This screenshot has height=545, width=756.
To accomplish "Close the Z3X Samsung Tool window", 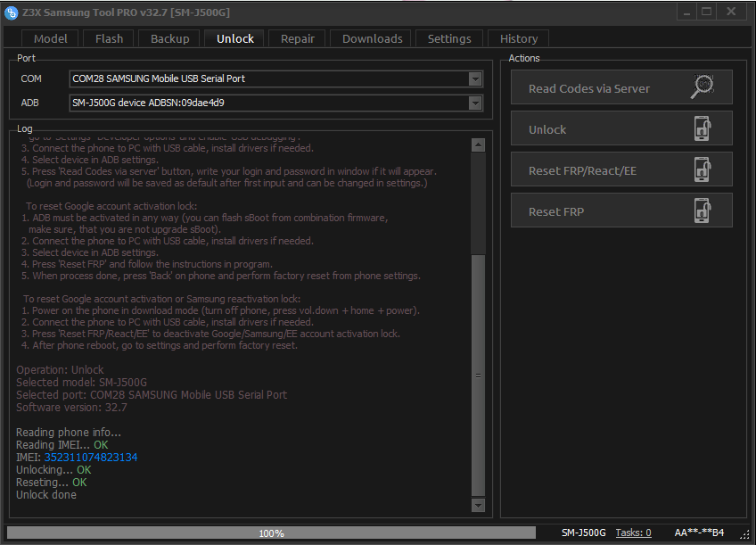I will click(731, 12).
